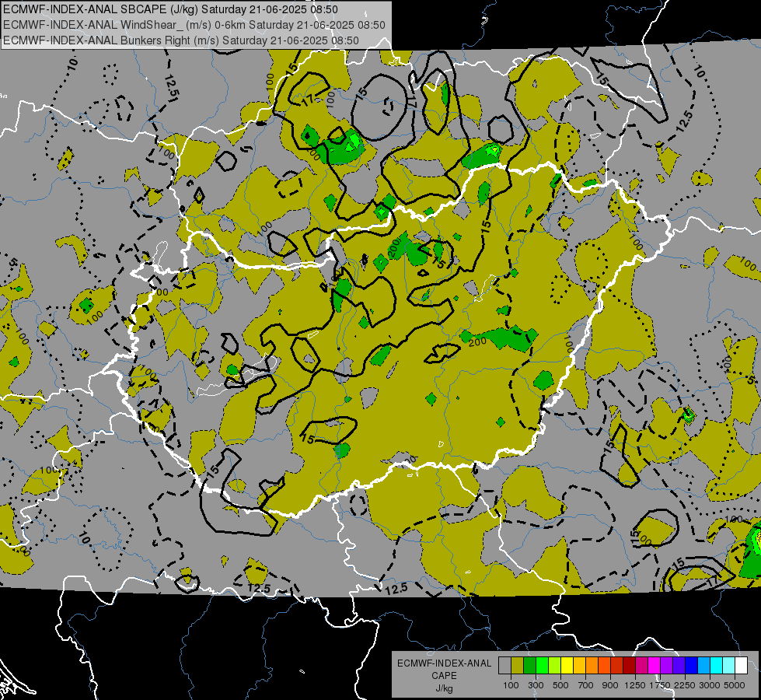The height and width of the screenshot is (700, 761).
Task: Select the white legend color swatch
Action: tap(741, 666)
